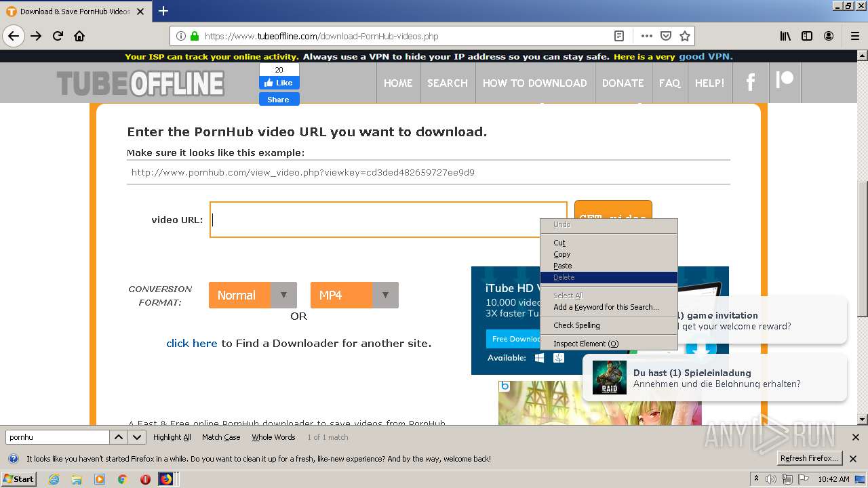Toggle Match Case in find bar

tap(221, 437)
